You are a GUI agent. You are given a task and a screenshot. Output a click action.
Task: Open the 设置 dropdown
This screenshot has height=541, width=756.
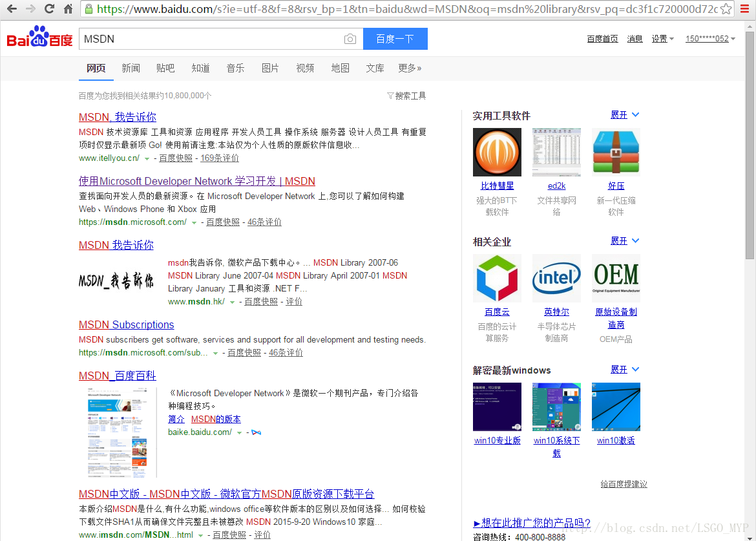pyautogui.click(x=662, y=39)
